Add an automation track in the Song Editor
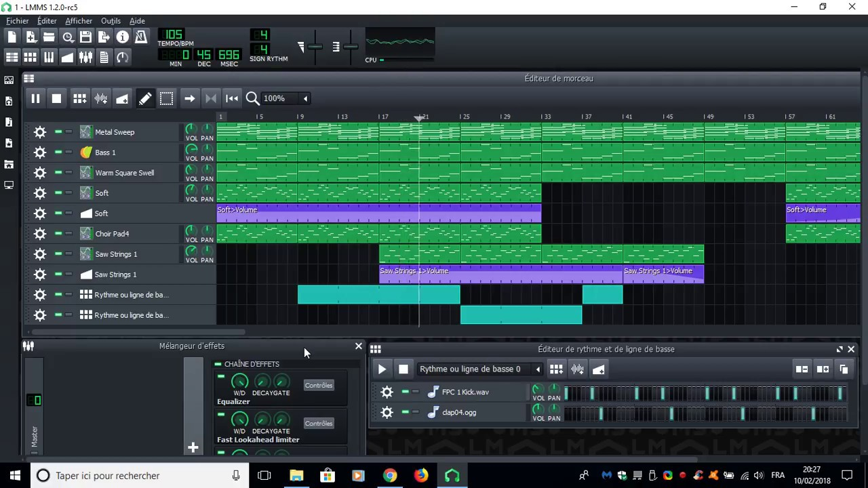Screen dimensions: 868x488 (x=122, y=99)
